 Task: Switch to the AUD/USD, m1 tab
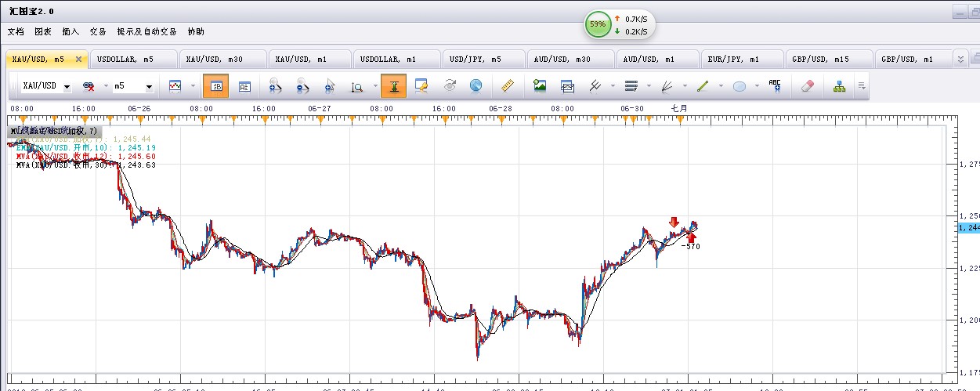[656, 60]
